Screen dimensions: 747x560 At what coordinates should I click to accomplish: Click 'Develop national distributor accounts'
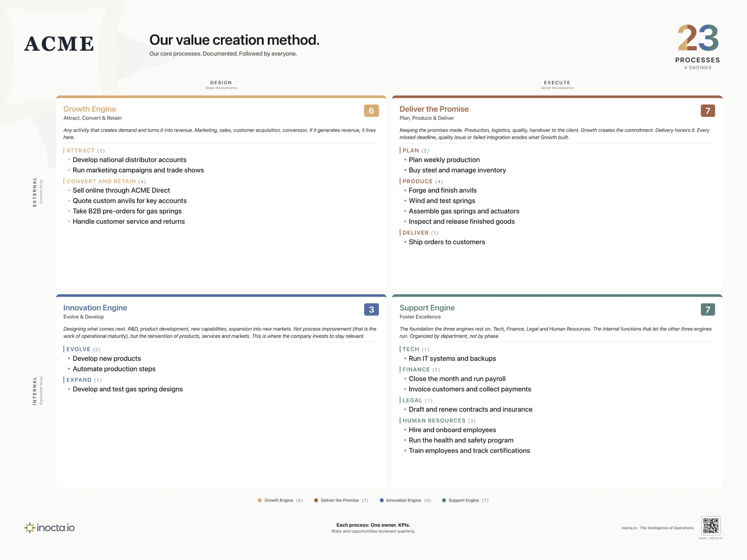click(x=130, y=160)
